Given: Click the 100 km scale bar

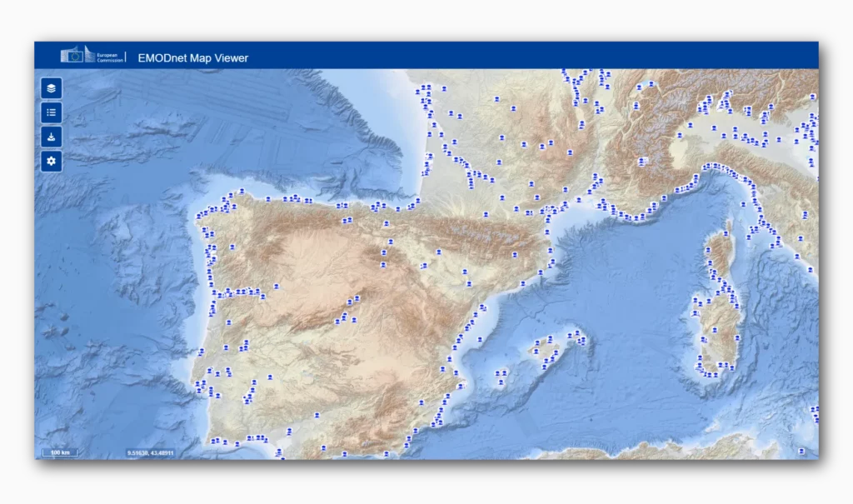Looking at the screenshot, I should click(x=60, y=452).
